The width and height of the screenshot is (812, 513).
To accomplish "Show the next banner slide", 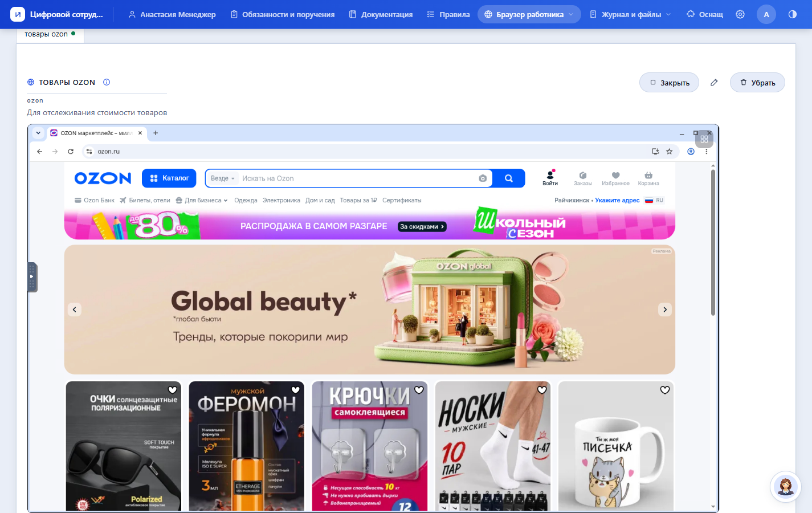I will click(665, 310).
